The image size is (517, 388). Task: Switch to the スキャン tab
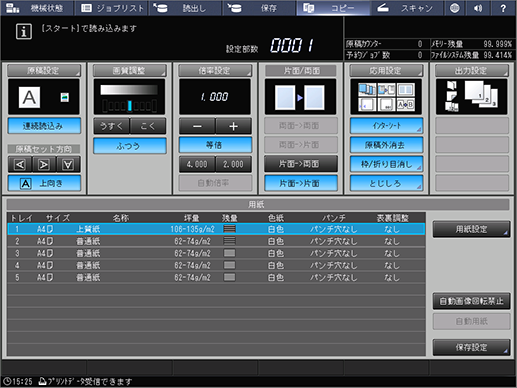pyautogui.click(x=407, y=8)
